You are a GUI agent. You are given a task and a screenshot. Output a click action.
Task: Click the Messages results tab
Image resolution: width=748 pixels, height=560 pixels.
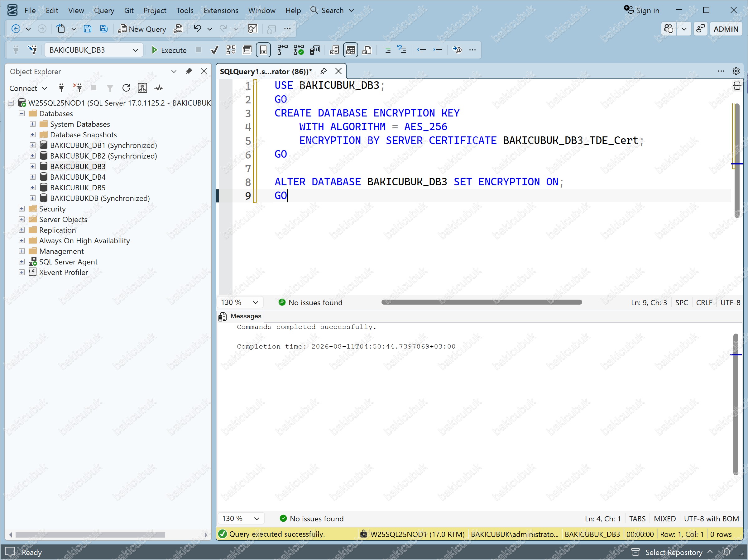click(240, 316)
